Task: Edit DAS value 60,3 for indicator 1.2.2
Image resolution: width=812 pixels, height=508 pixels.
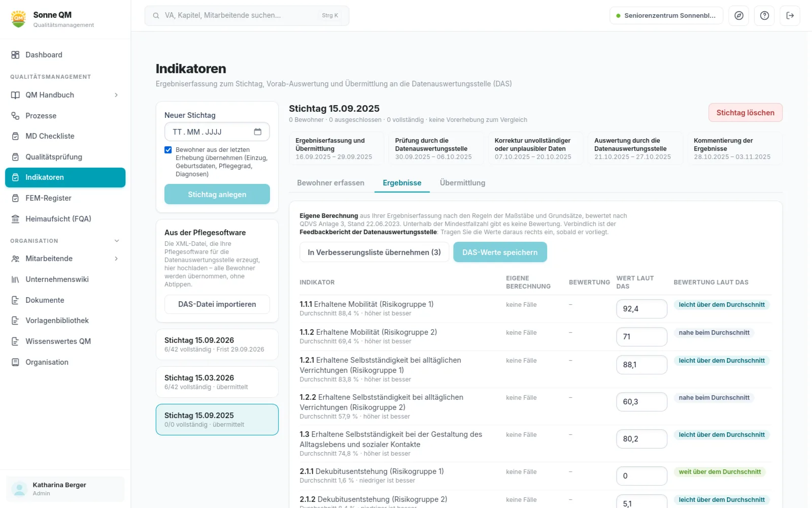Action: pyautogui.click(x=641, y=402)
